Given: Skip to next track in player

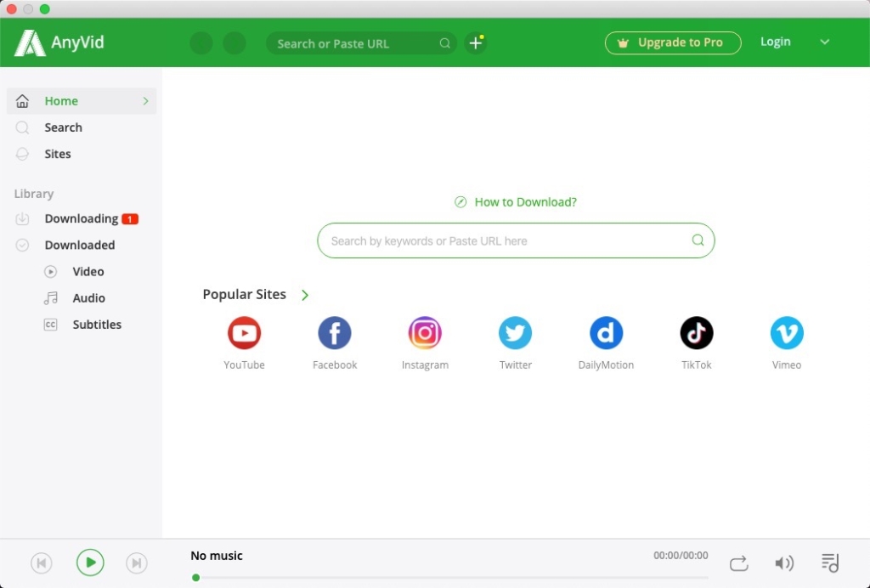Looking at the screenshot, I should [137, 563].
